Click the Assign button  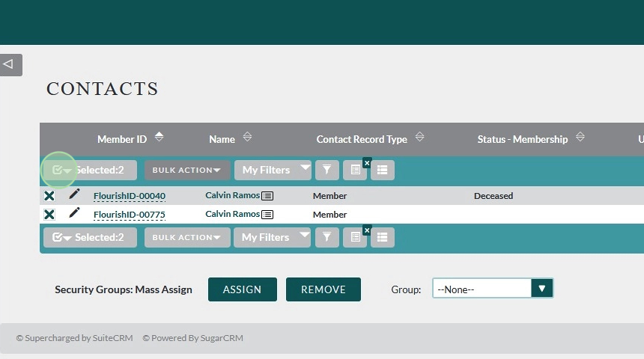point(242,289)
